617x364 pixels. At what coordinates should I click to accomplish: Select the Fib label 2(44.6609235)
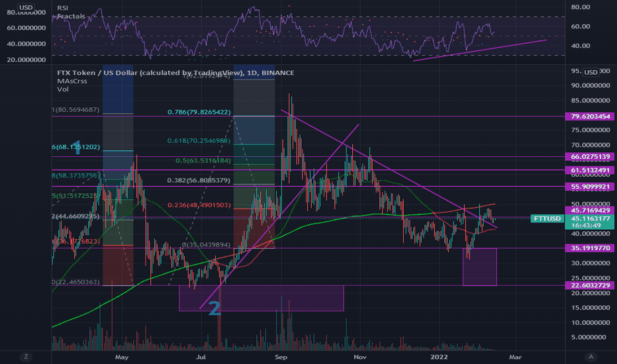click(75, 216)
